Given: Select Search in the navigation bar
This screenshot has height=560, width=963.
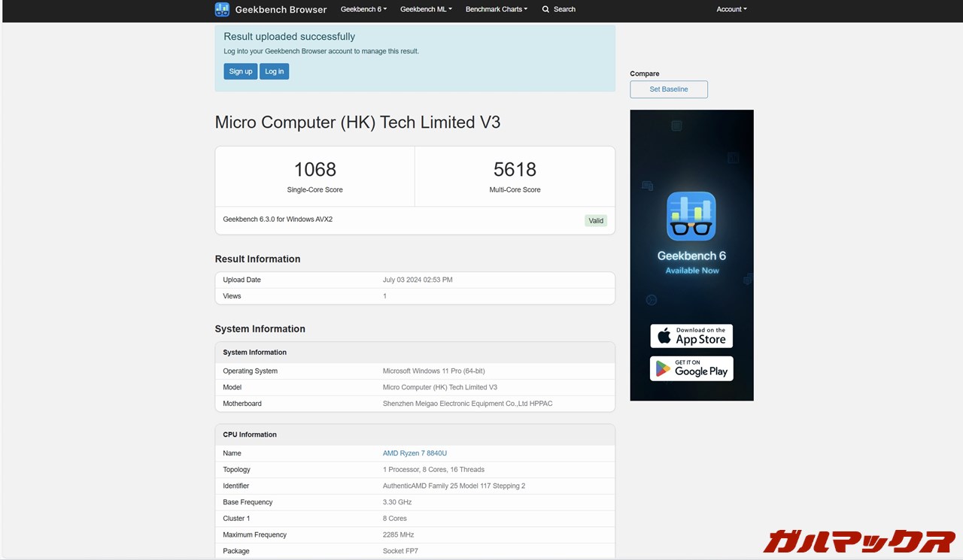Looking at the screenshot, I should [563, 9].
